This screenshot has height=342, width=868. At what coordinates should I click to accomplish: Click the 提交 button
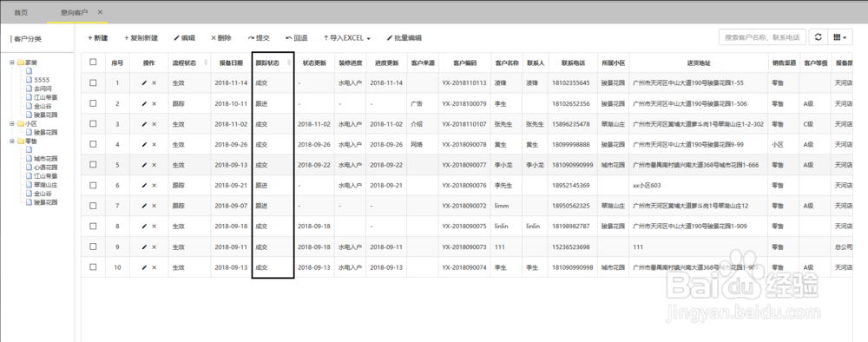point(259,38)
